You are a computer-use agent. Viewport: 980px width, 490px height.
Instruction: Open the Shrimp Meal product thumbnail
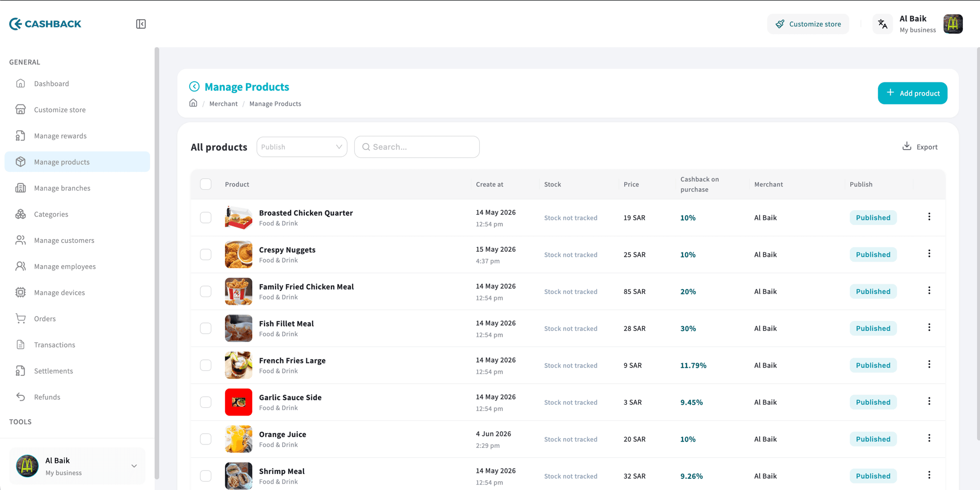[x=239, y=476]
